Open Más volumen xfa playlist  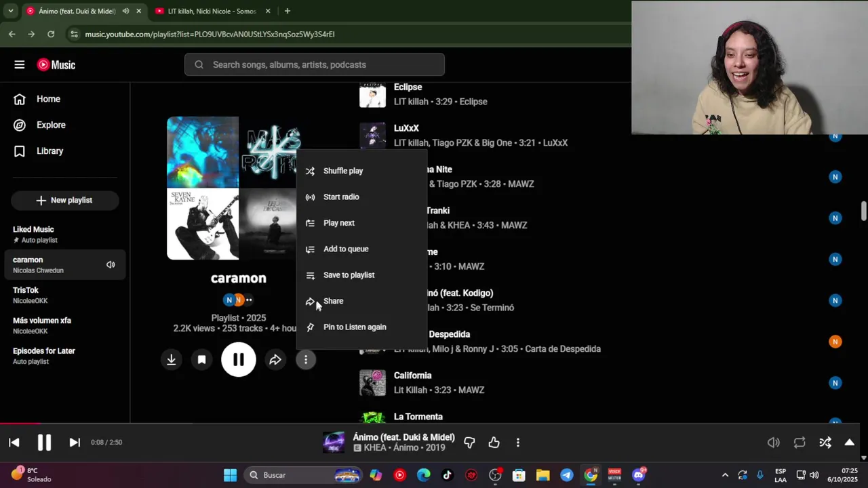click(65, 325)
